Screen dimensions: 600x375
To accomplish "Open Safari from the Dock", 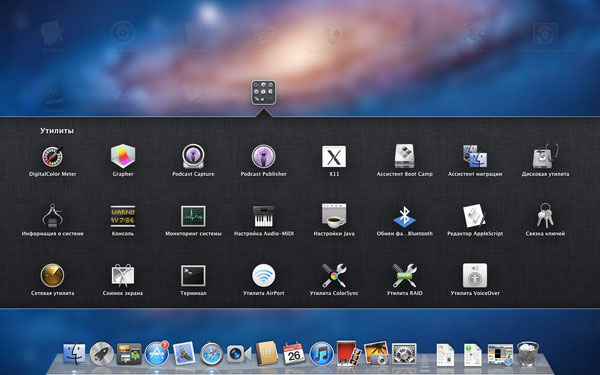I will [212, 354].
